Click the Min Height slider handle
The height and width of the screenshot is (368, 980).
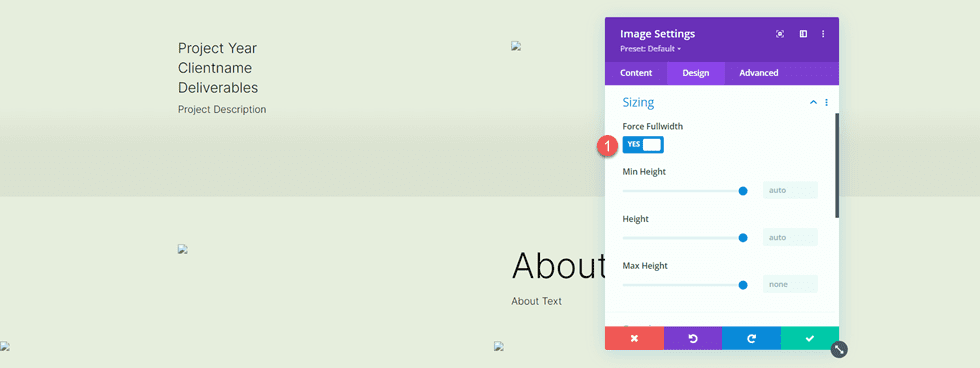743,191
